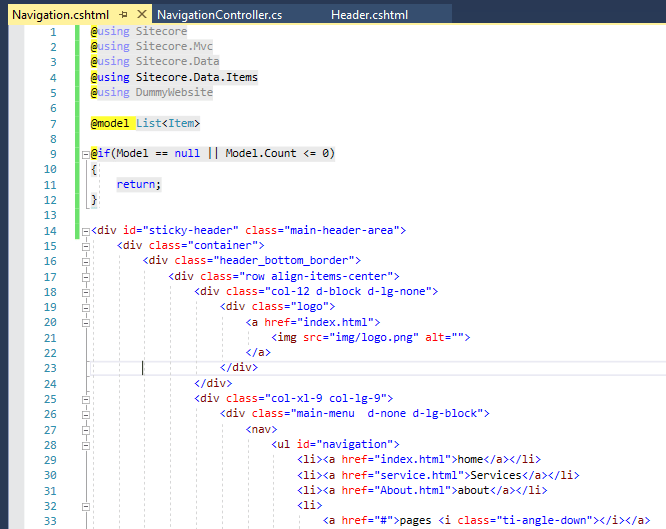The height and width of the screenshot is (529, 666).
Task: Collapse the nav element on line 27
Action: point(87,428)
